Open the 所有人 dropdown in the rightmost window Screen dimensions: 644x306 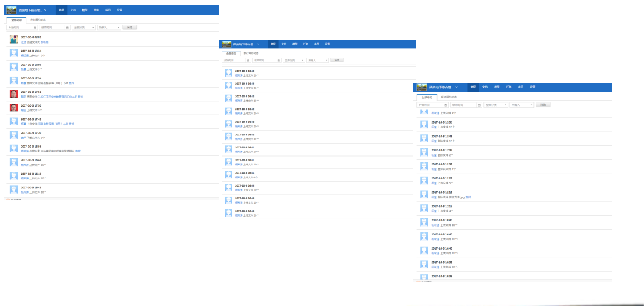522,105
